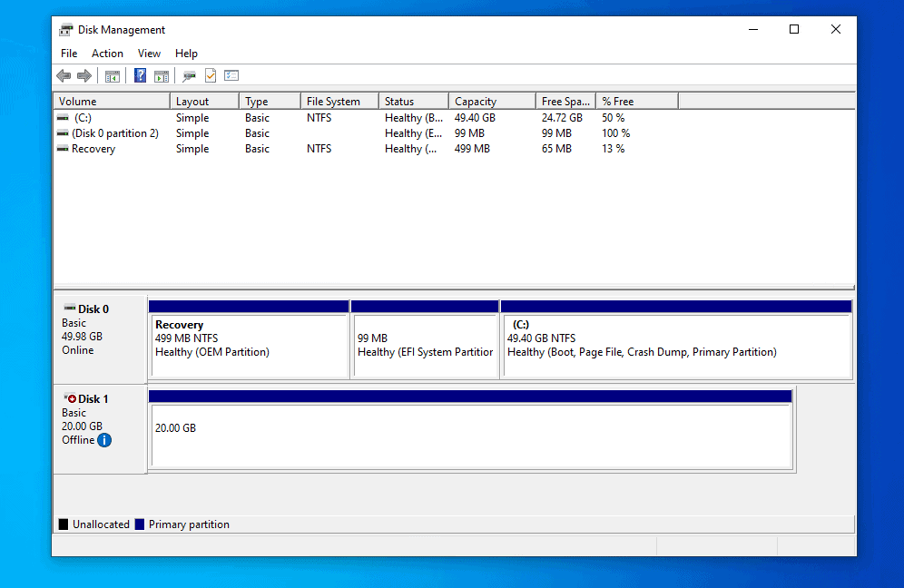Click the Unallocated legend swatch

tap(63, 524)
